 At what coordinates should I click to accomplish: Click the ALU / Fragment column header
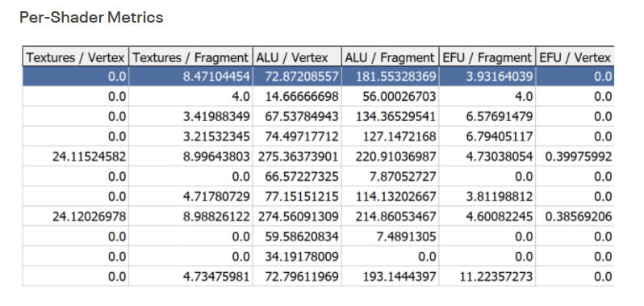(390, 57)
